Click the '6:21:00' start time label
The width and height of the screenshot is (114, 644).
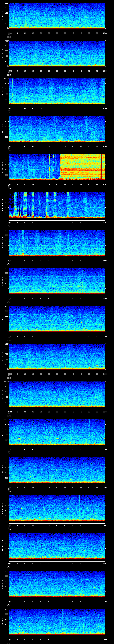tap(9, 298)
